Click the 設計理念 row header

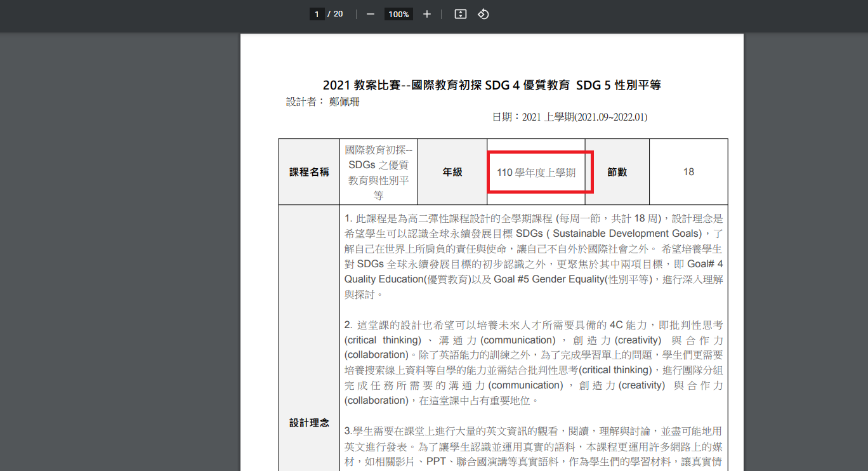click(310, 423)
